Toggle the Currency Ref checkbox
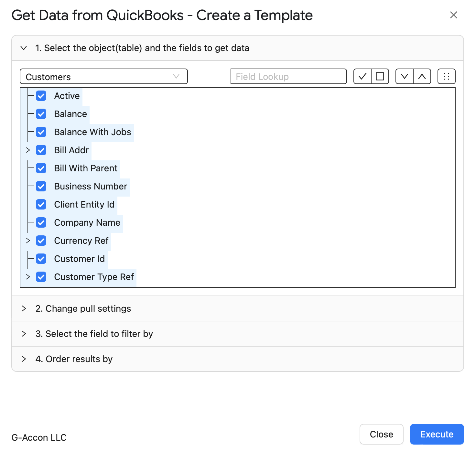Screen dimensions: 476x452 pos(41,241)
